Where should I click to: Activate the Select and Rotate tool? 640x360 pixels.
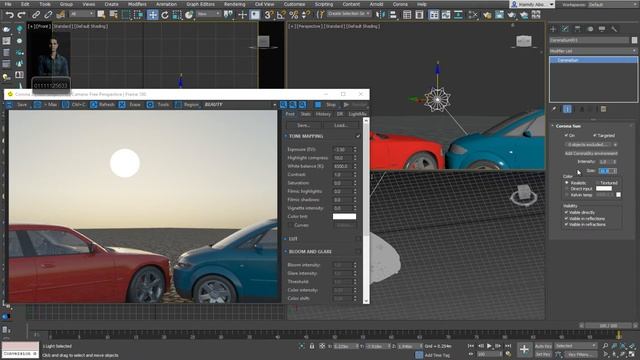coord(165,15)
